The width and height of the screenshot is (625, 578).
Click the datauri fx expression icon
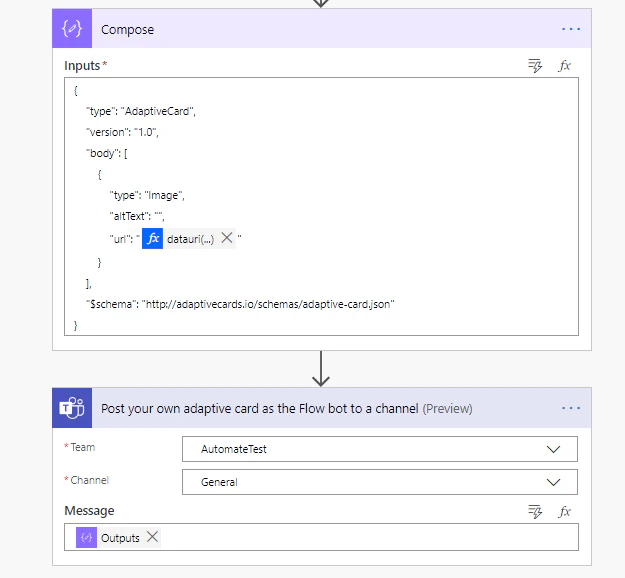point(152,238)
